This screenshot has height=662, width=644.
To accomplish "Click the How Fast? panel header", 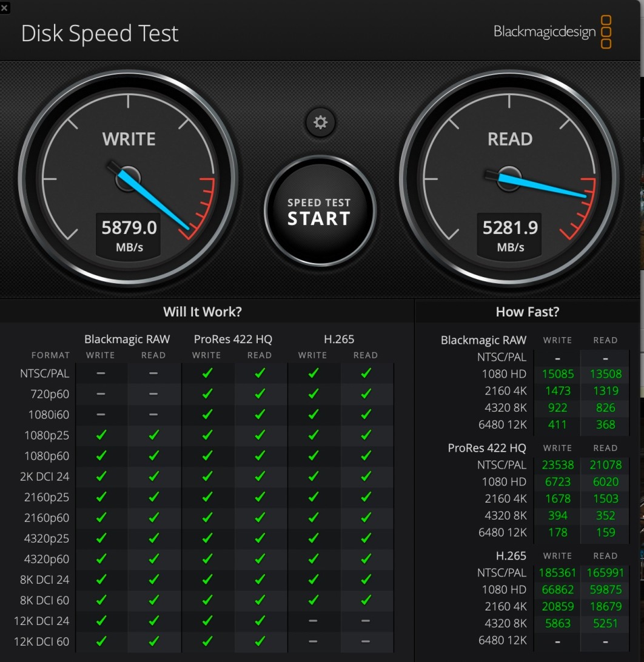I will coord(528,312).
